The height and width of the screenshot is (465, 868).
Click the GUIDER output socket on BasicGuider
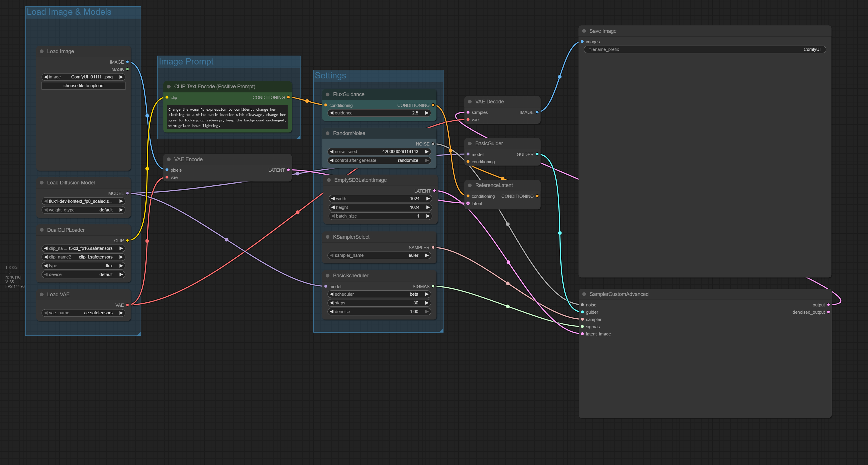pos(537,154)
